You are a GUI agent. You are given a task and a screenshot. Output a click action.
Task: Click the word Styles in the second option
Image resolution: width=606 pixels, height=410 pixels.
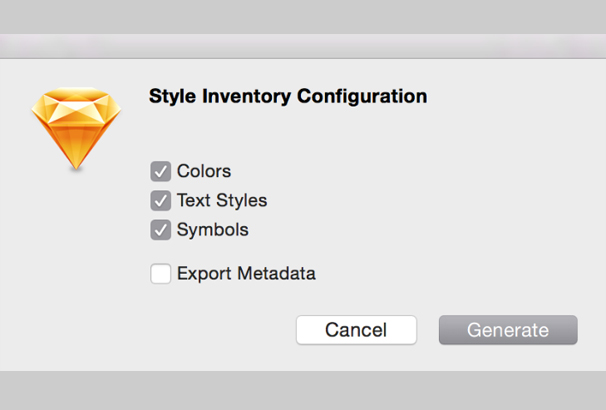pos(243,200)
